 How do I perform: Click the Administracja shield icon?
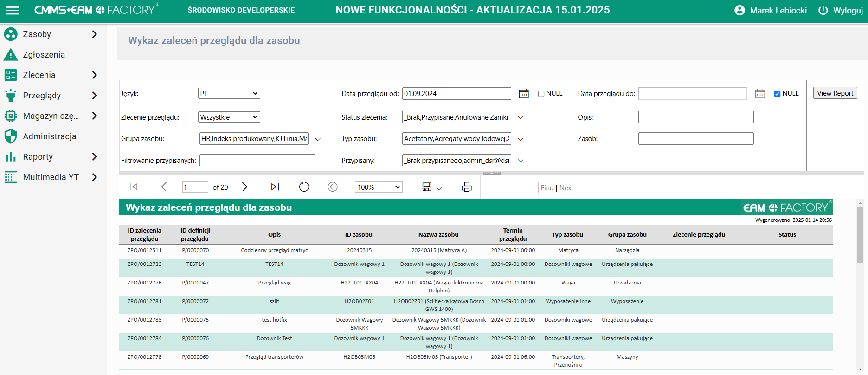pos(11,136)
